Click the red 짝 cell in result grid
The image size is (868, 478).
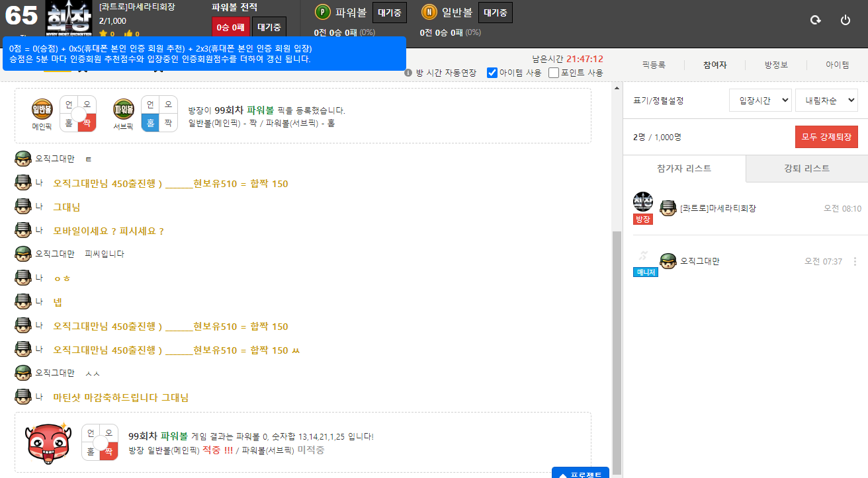(109, 452)
